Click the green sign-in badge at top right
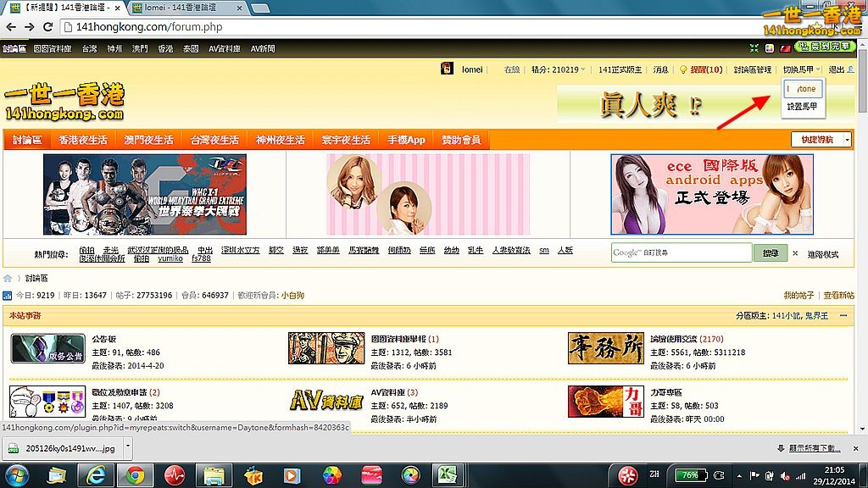 point(825,47)
